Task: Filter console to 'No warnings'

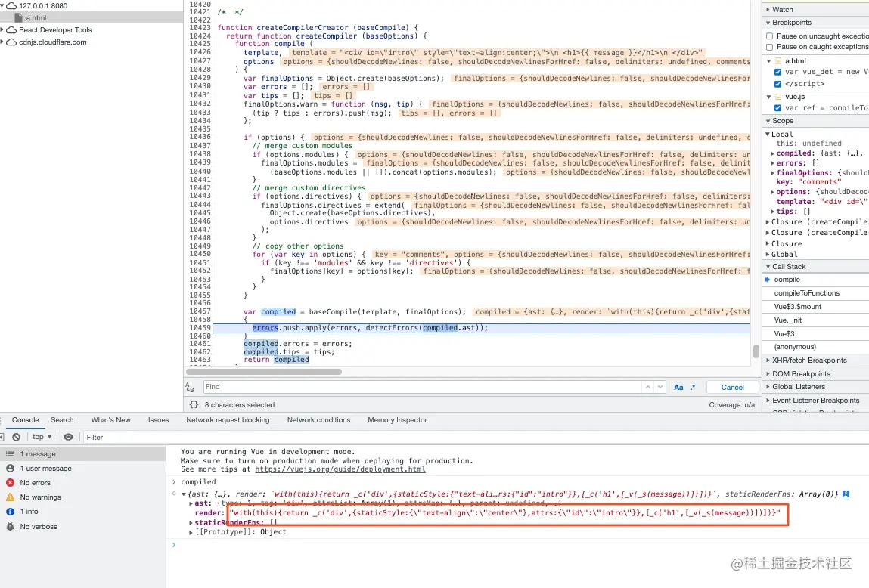Action: (x=83, y=497)
